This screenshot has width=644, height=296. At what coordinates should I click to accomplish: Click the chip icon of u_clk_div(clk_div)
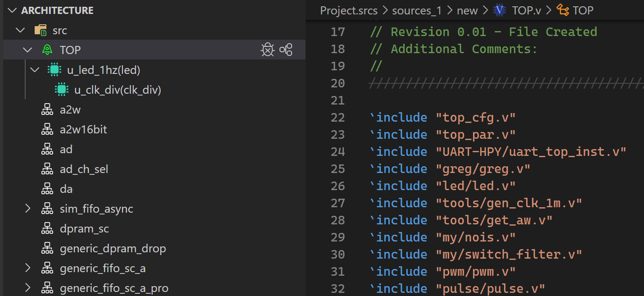pyautogui.click(x=61, y=89)
